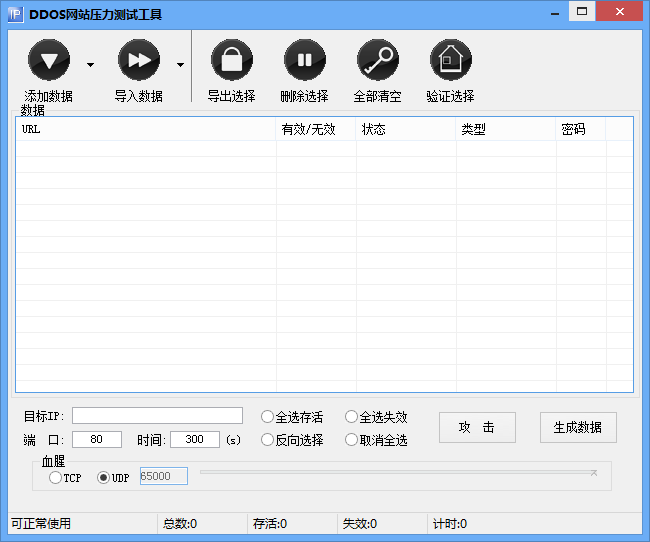Click the 状态 column header
This screenshot has height=542, width=650.
point(406,129)
